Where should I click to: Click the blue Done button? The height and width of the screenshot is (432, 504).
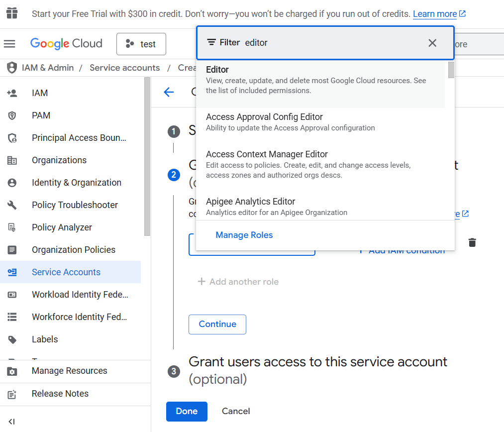pos(187,412)
